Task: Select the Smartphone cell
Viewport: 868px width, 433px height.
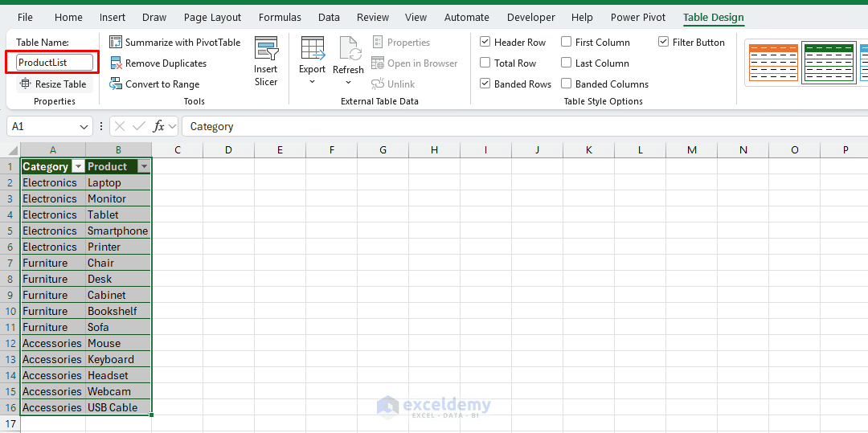Action: tap(118, 231)
